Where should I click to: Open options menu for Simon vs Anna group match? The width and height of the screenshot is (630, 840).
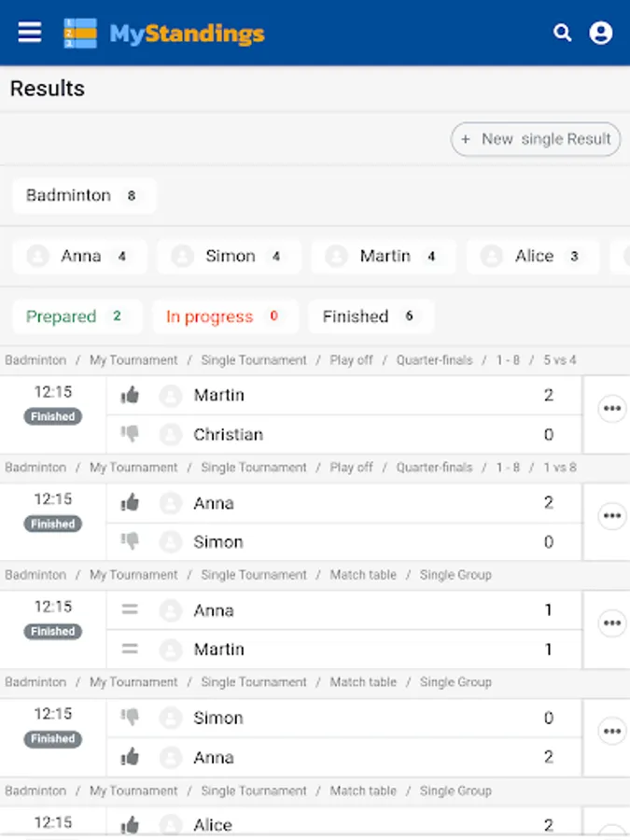coord(611,731)
